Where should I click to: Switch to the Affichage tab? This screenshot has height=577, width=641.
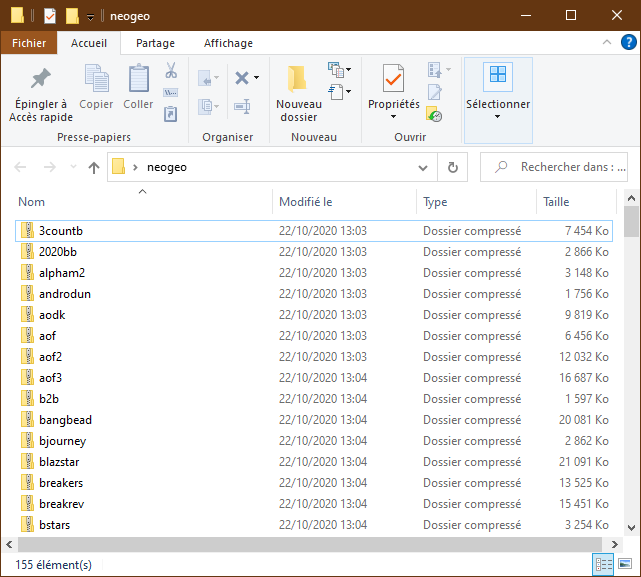(x=228, y=43)
